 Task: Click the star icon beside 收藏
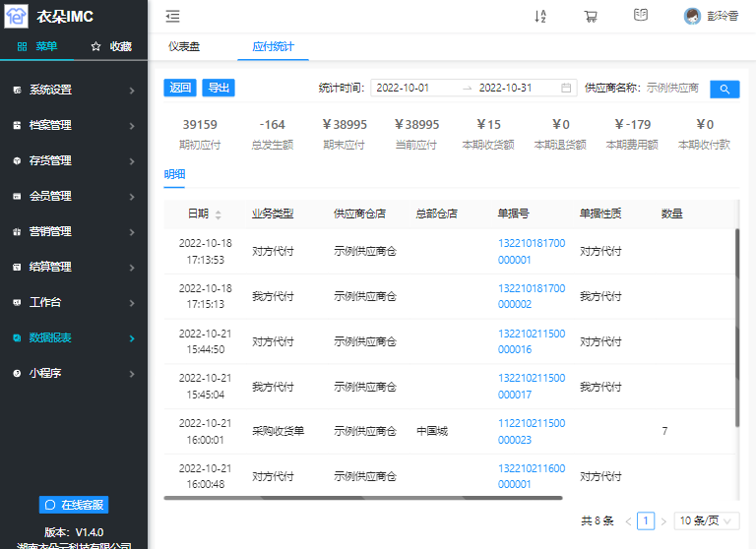click(95, 46)
